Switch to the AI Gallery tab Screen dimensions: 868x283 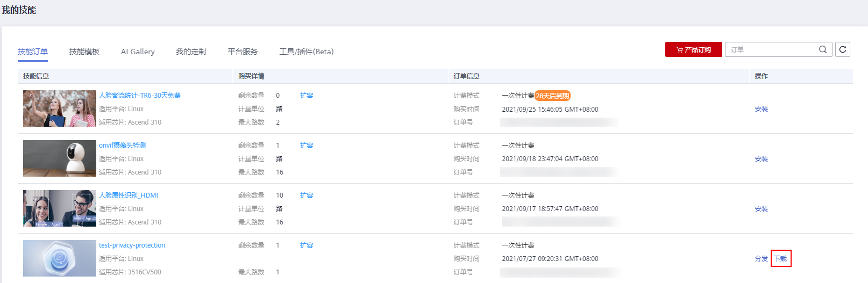[138, 52]
